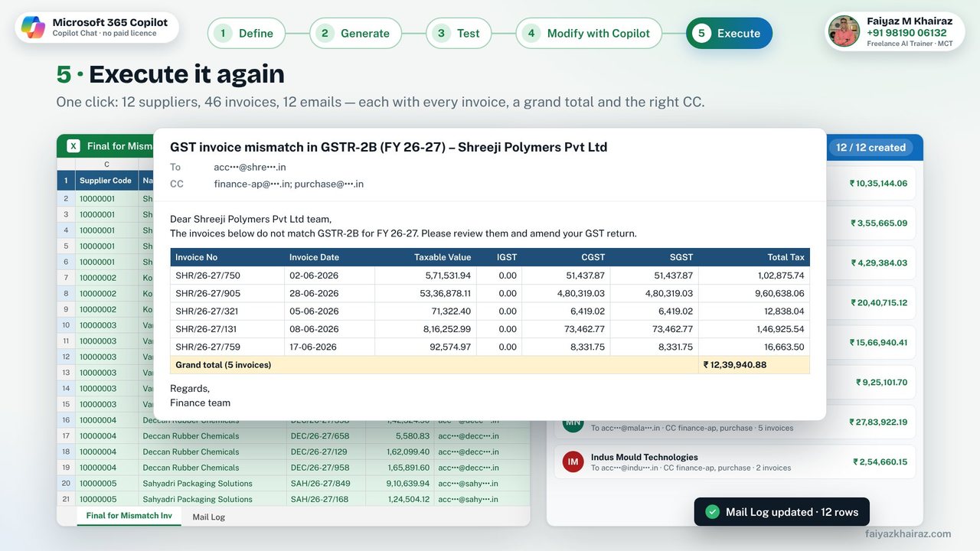Select invoice SHR/26-27/905 in the email table
The image size is (980, 551).
(207, 293)
